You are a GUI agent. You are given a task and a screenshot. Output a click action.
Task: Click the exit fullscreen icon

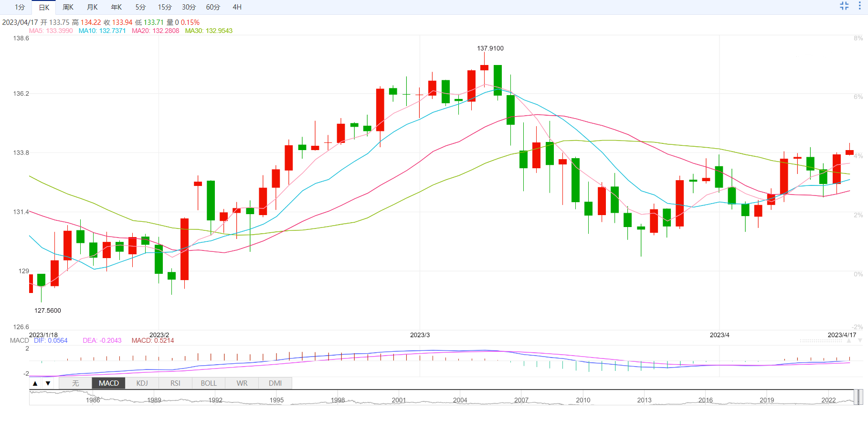[x=844, y=6]
